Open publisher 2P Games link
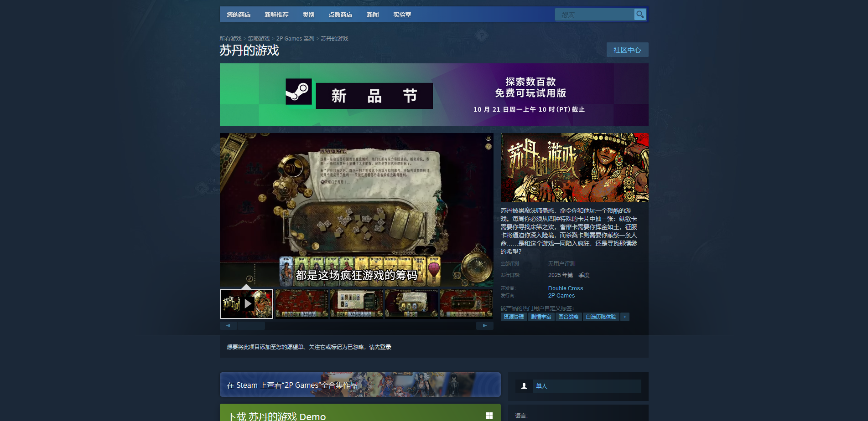This screenshot has width=868, height=421. pos(561,296)
